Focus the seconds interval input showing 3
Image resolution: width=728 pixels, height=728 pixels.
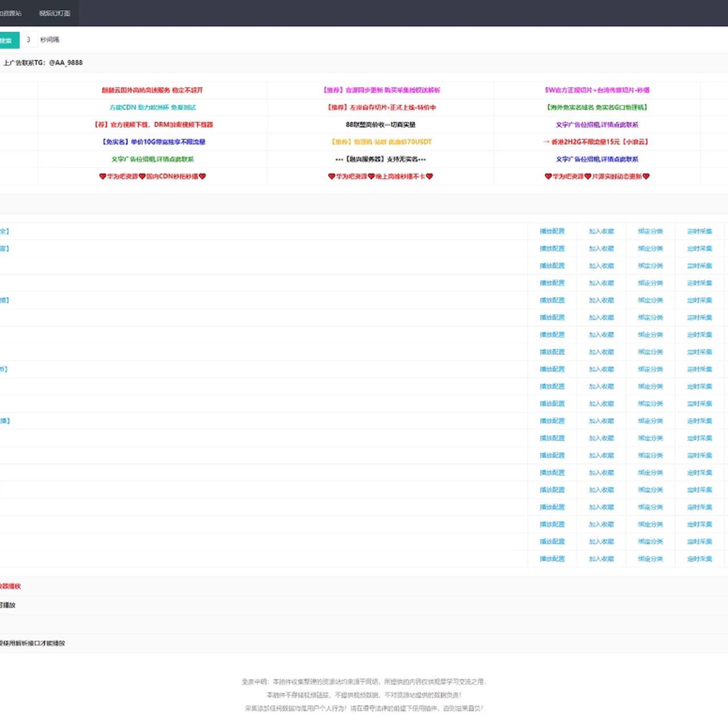click(x=28, y=40)
